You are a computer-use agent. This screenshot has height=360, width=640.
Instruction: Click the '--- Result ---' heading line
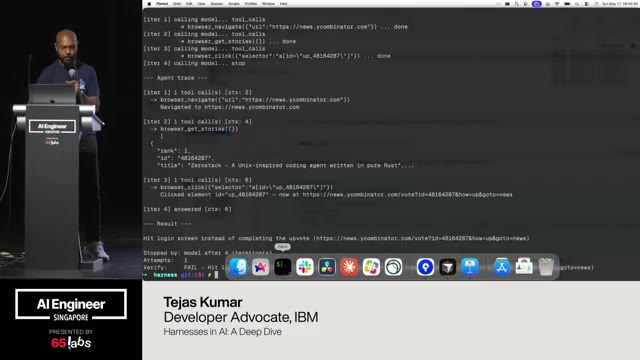(x=167, y=224)
